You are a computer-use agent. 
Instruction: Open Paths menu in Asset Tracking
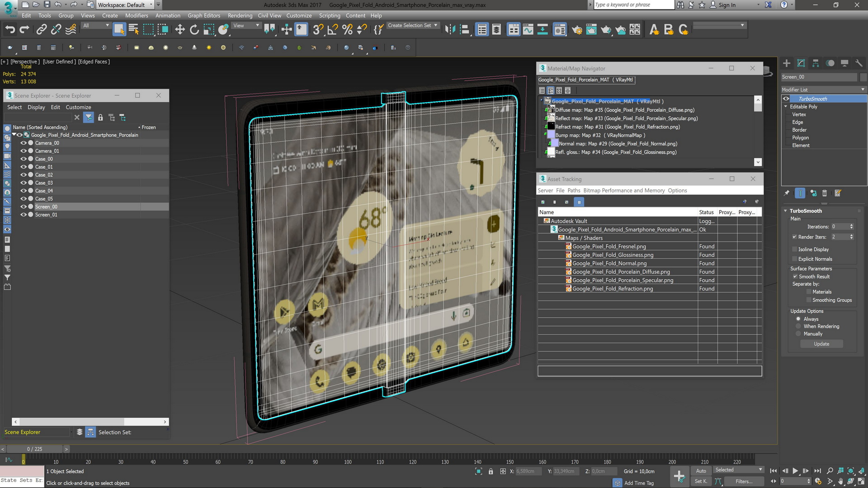pyautogui.click(x=574, y=191)
